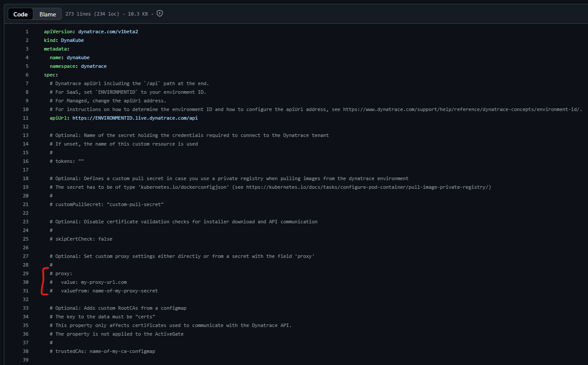Click line number 38
This screenshot has height=365, width=588.
click(x=25, y=351)
